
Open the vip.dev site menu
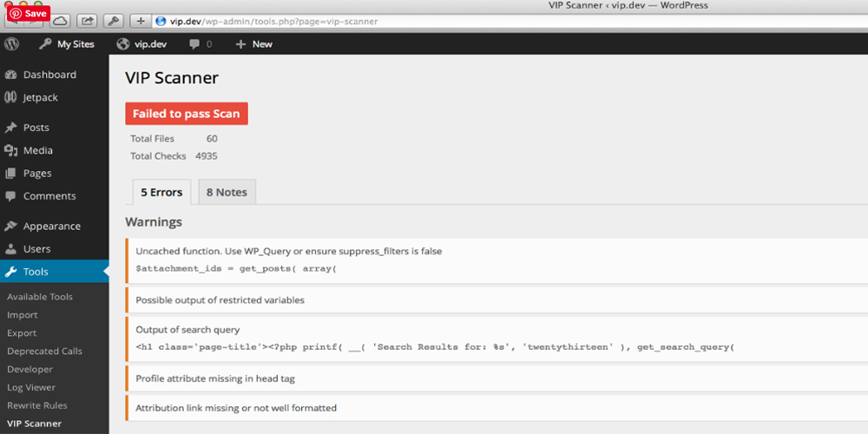[141, 43]
